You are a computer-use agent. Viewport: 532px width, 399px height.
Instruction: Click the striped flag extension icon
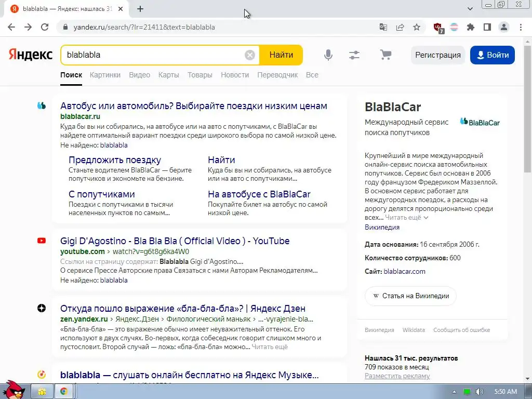[454, 27]
